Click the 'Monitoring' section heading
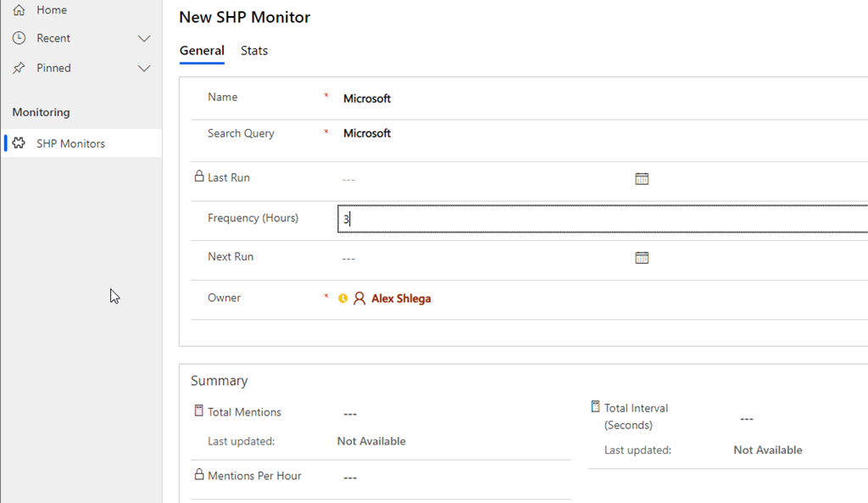 [x=41, y=113]
